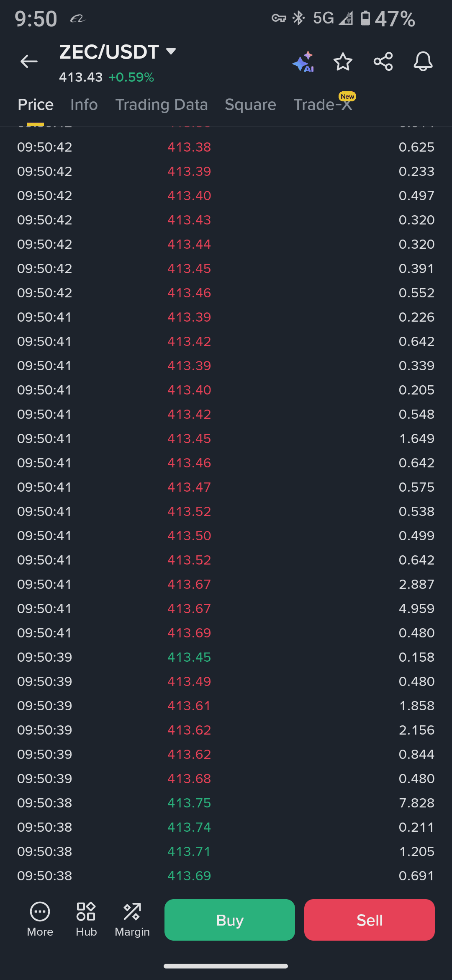This screenshot has height=980, width=452.
Task: Open price alert bell icon
Action: (423, 62)
